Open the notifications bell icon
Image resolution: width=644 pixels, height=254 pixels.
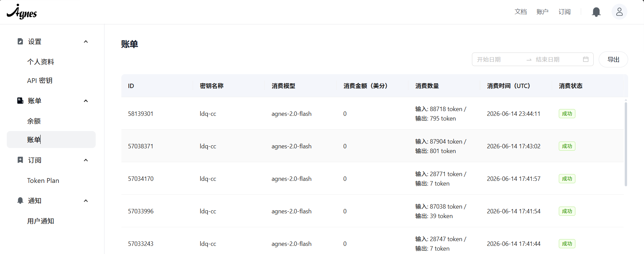point(596,12)
